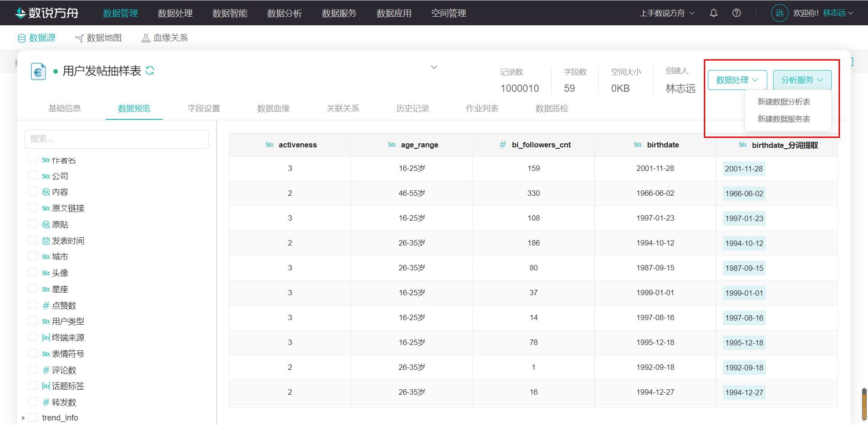The height and width of the screenshot is (425, 868).
Task: Click the table document icon beside title
Action: click(x=38, y=71)
